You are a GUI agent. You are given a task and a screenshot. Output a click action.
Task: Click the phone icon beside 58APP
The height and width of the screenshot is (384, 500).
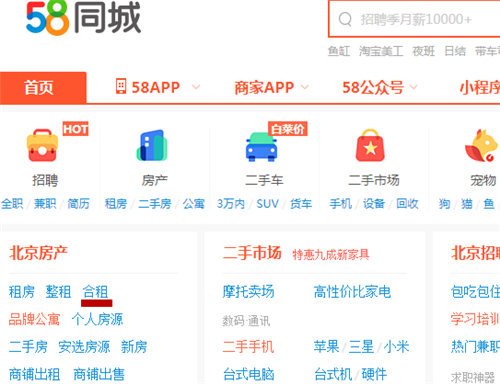121,86
